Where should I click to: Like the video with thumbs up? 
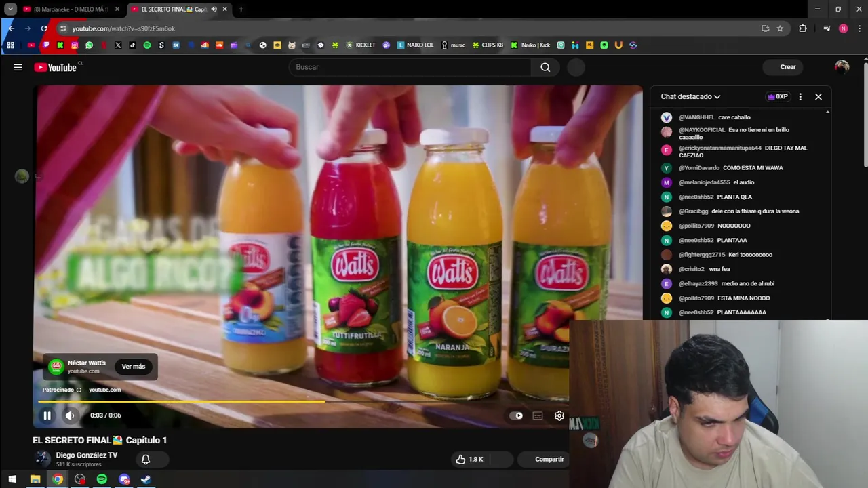(470, 459)
